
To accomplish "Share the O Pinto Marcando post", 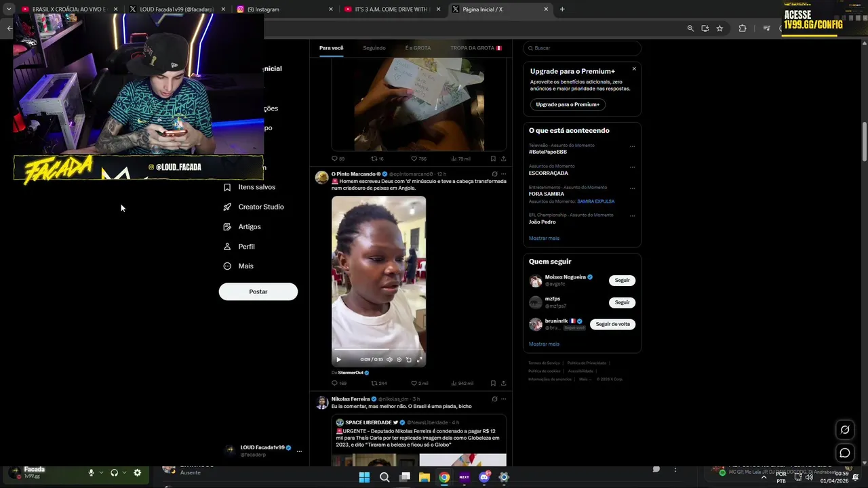I will [x=503, y=383].
